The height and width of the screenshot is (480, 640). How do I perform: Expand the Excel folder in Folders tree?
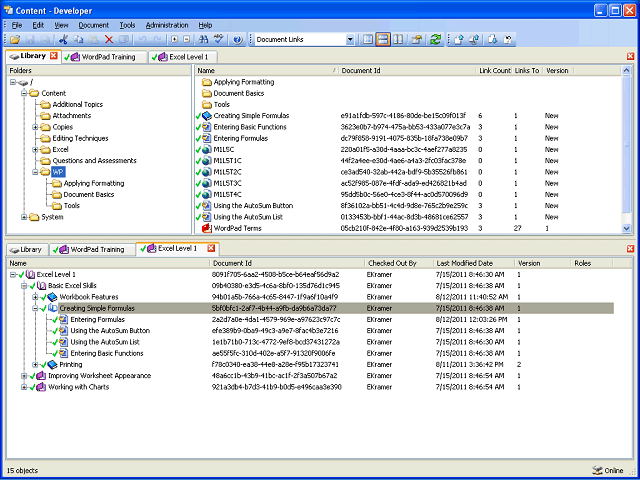point(35,150)
